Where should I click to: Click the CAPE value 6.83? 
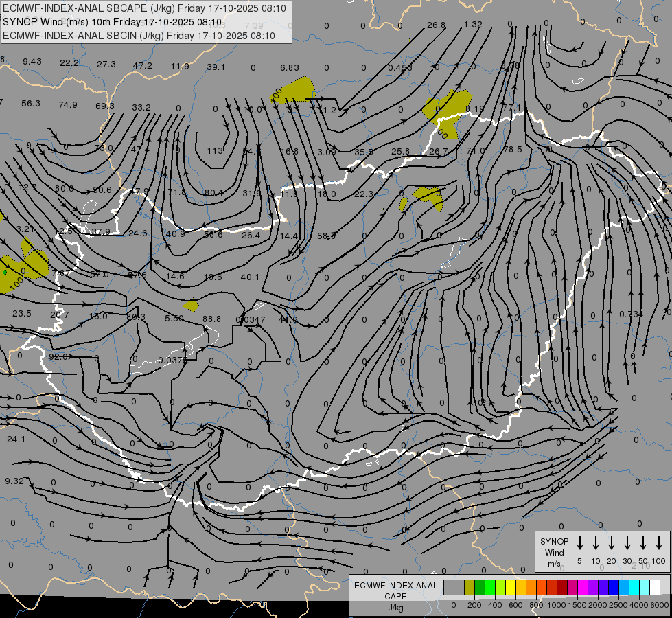point(290,68)
